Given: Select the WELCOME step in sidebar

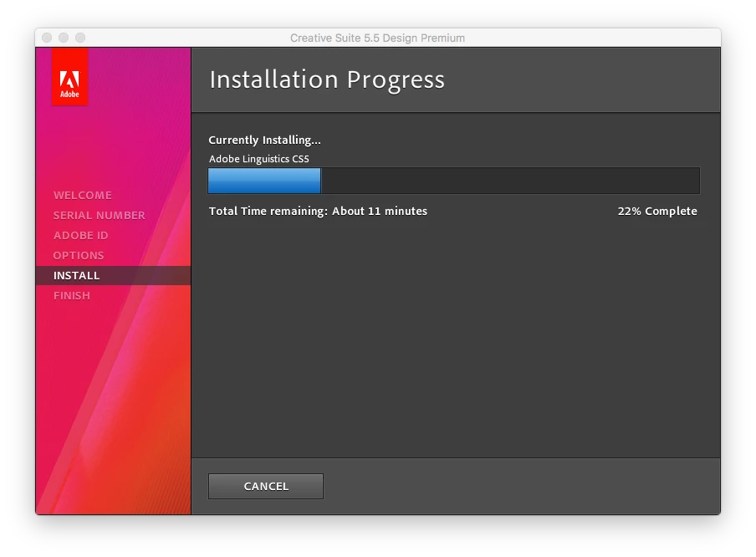Looking at the screenshot, I should pyautogui.click(x=83, y=196).
